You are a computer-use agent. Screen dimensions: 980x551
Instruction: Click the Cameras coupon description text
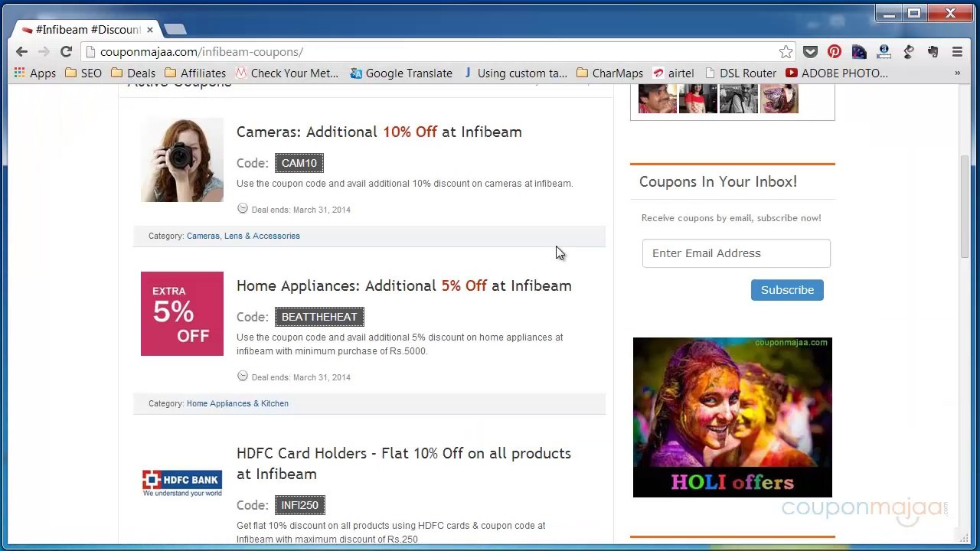coord(405,184)
